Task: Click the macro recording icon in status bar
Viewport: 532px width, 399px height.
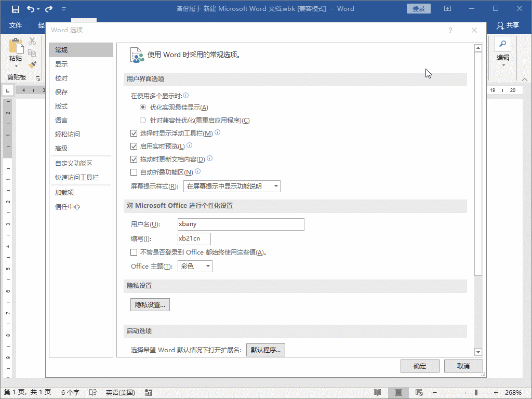Action: coord(148,393)
